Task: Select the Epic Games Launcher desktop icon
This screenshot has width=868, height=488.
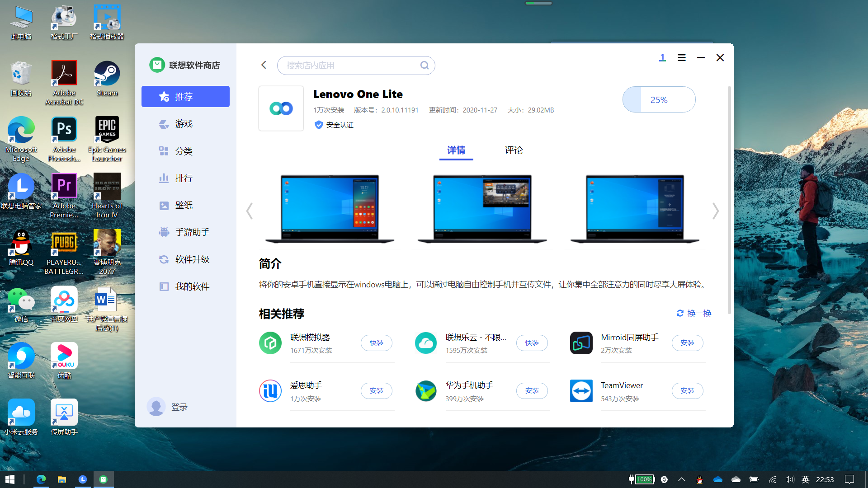Action: pos(107,140)
